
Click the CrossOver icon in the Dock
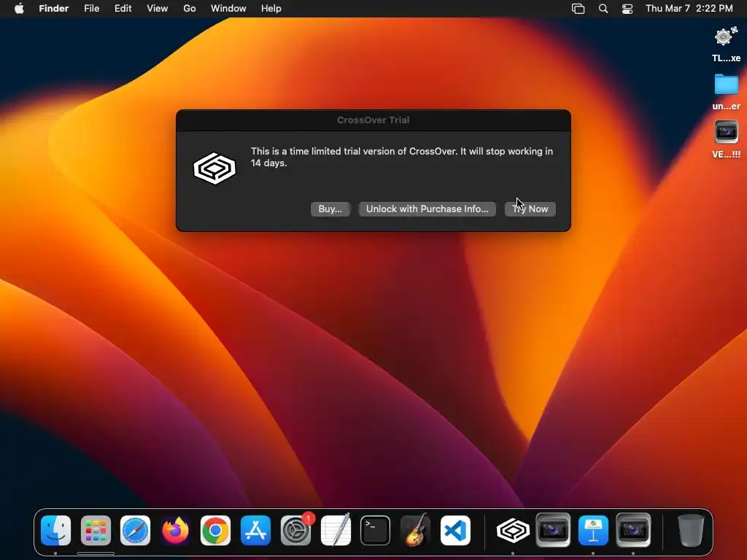[x=513, y=531]
